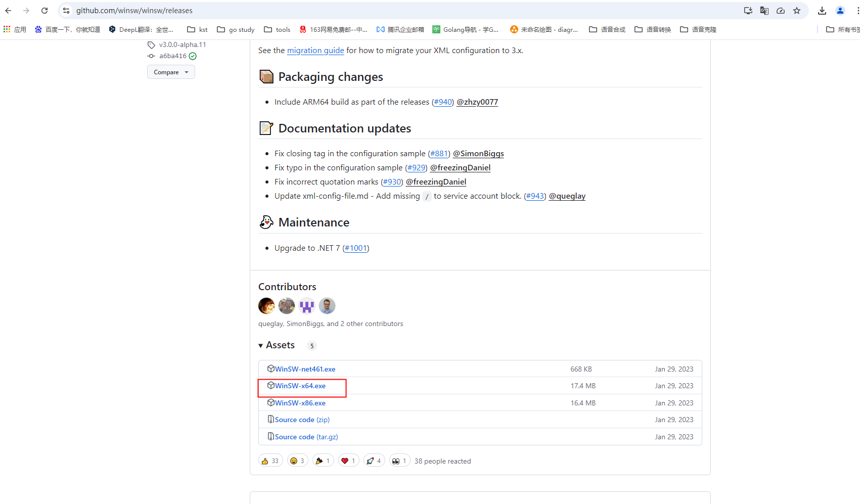Open the Baidu bookmark
This screenshot has height=504, width=860.
point(67,29)
